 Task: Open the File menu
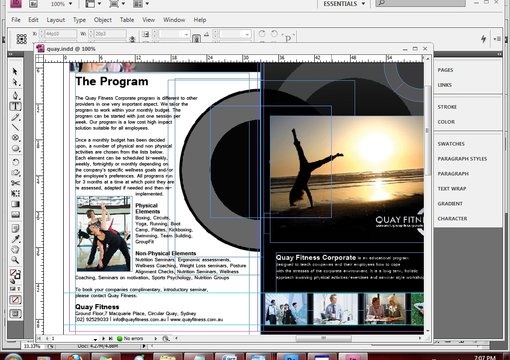16,20
